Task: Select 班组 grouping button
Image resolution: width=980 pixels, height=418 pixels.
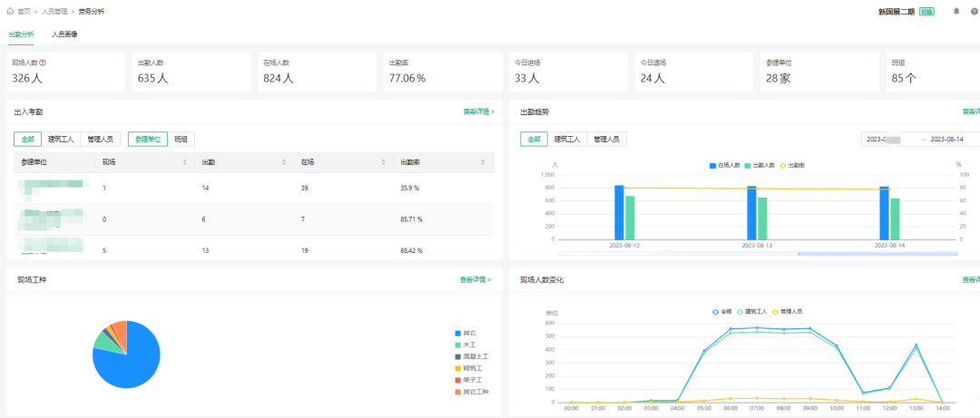Action: [x=181, y=140]
